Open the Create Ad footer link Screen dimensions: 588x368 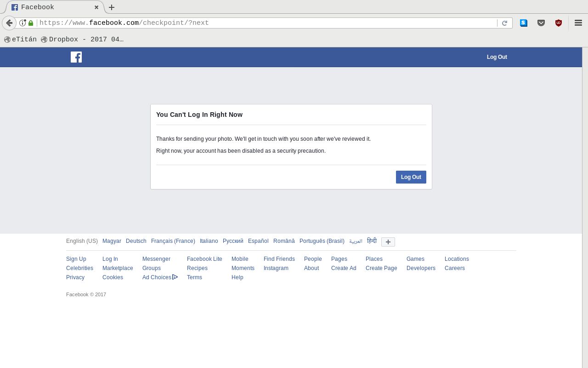[x=344, y=268]
